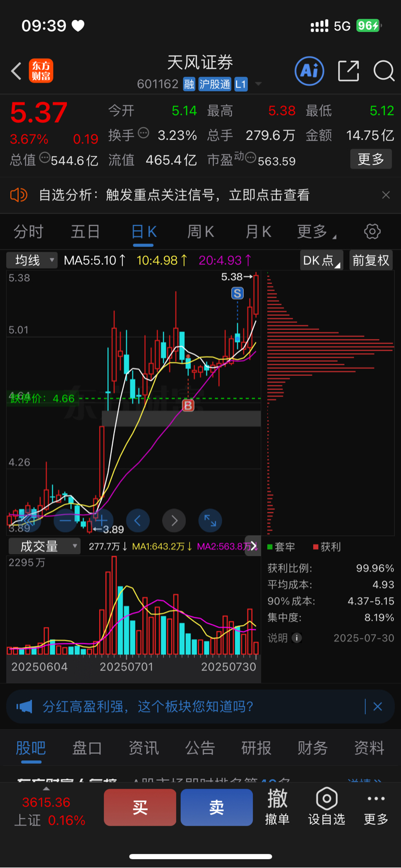Tap the red 买 buy button
Image resolution: width=401 pixels, height=868 pixels.
pyautogui.click(x=140, y=807)
